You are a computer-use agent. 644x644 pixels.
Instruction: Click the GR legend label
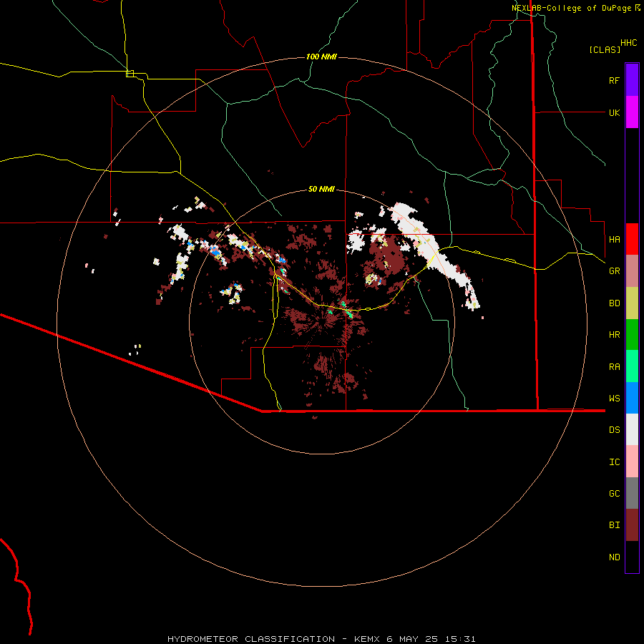click(614, 271)
